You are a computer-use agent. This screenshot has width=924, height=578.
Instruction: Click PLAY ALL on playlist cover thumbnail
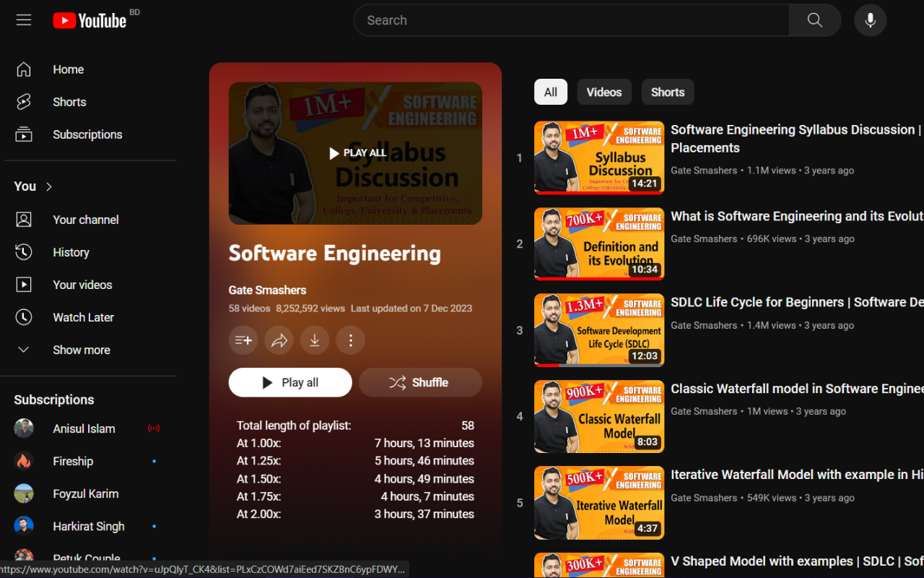[357, 153]
